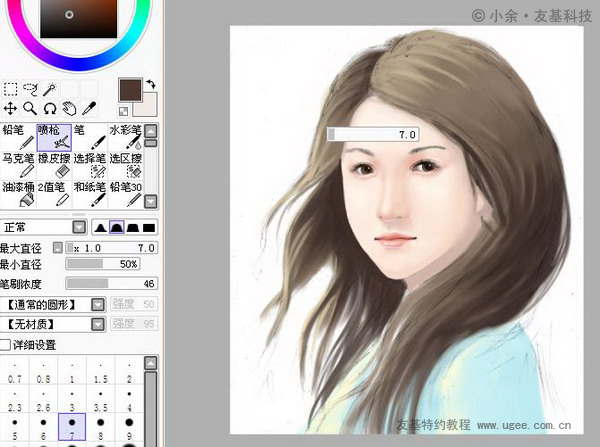Select the flat rectangular brush edge shape
This screenshot has height=447, width=600.
tap(149, 228)
